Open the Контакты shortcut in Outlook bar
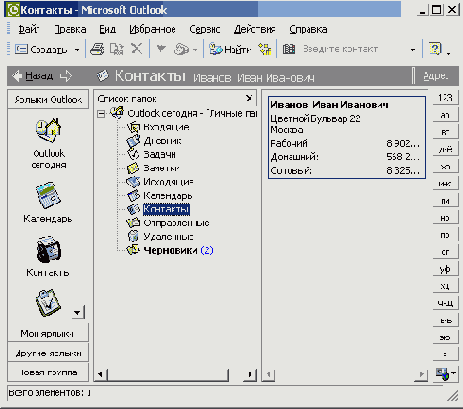The image size is (463, 409). (48, 249)
